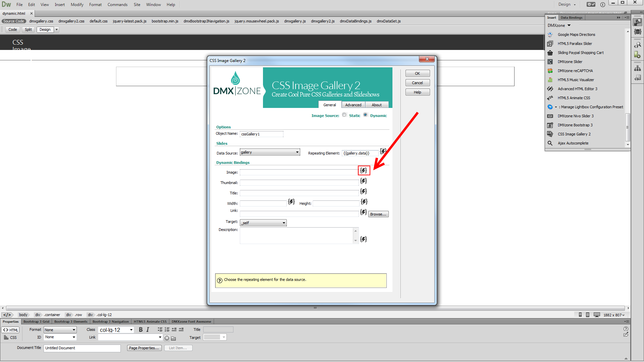The width and height of the screenshot is (644, 362).
Task: Click the Link dynamic binding lightning icon
Action: click(x=364, y=212)
